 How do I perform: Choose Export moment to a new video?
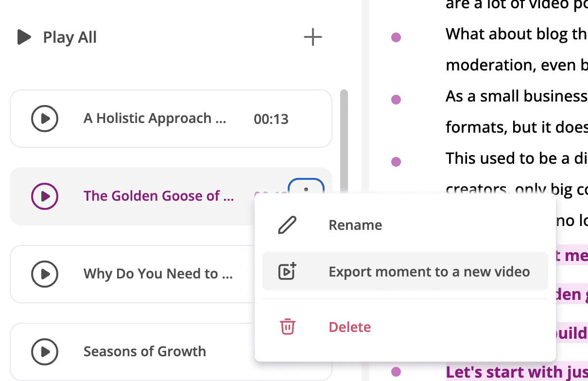point(405,271)
